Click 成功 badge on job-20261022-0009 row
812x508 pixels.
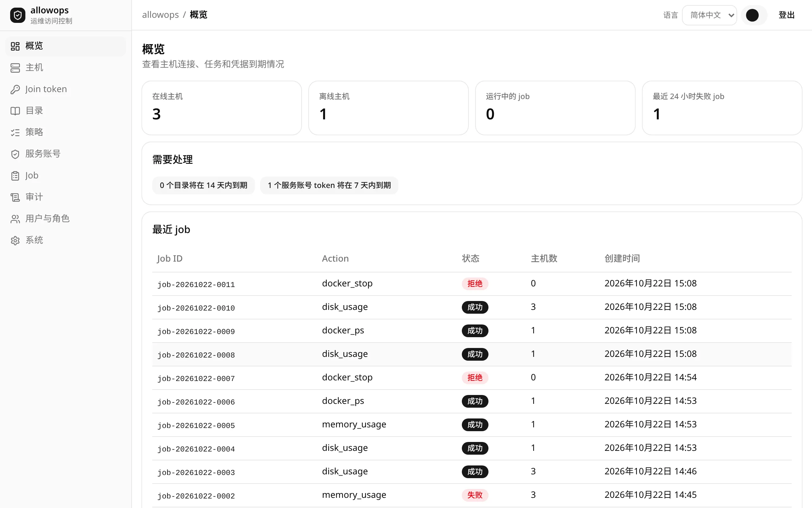click(x=475, y=331)
